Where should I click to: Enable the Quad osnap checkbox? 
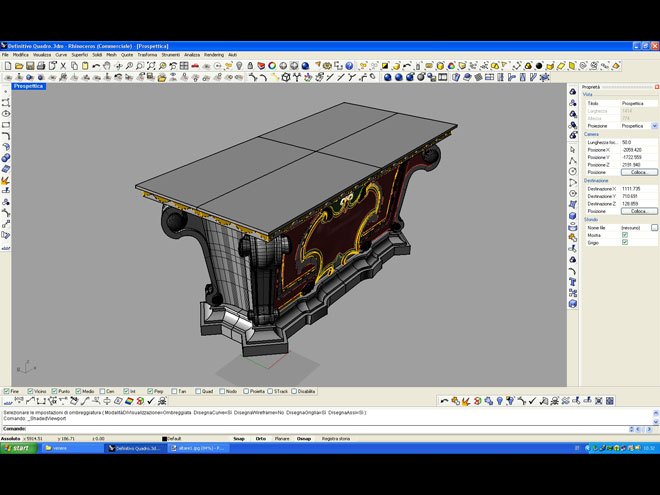[x=198, y=391]
